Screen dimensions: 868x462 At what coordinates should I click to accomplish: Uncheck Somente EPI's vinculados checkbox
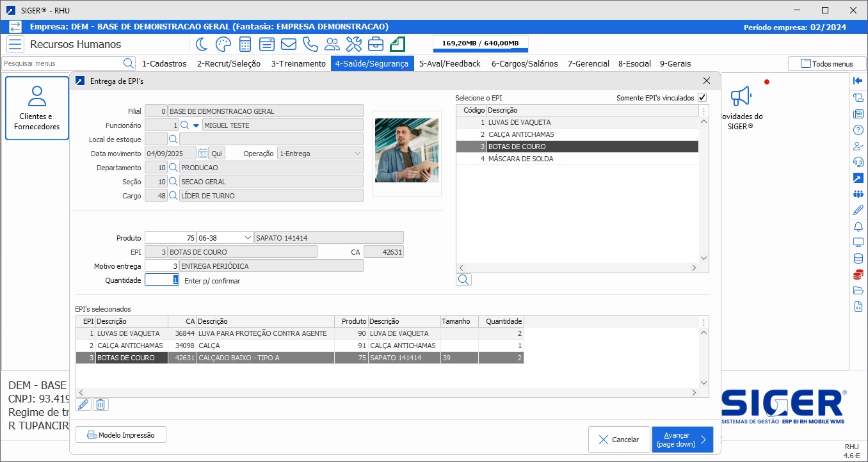702,98
